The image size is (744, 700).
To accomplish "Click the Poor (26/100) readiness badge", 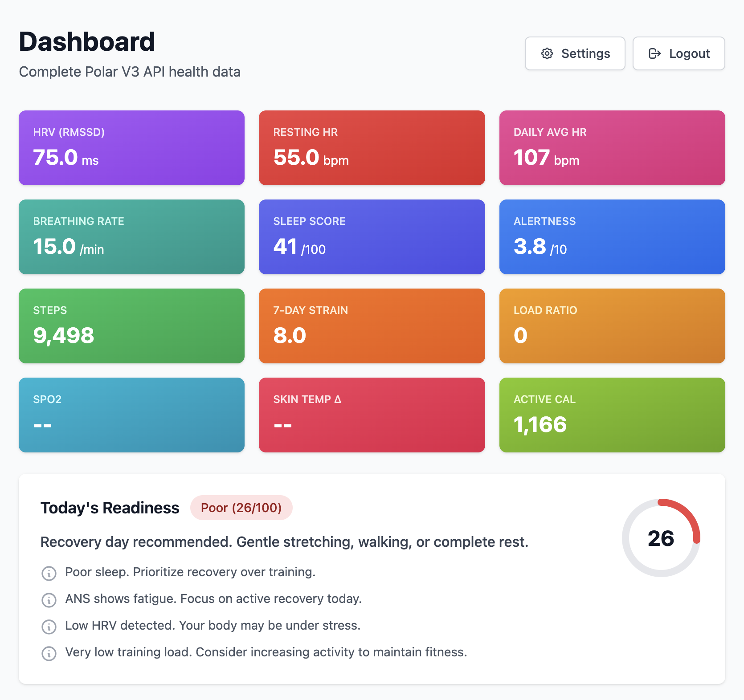I will [x=241, y=508].
